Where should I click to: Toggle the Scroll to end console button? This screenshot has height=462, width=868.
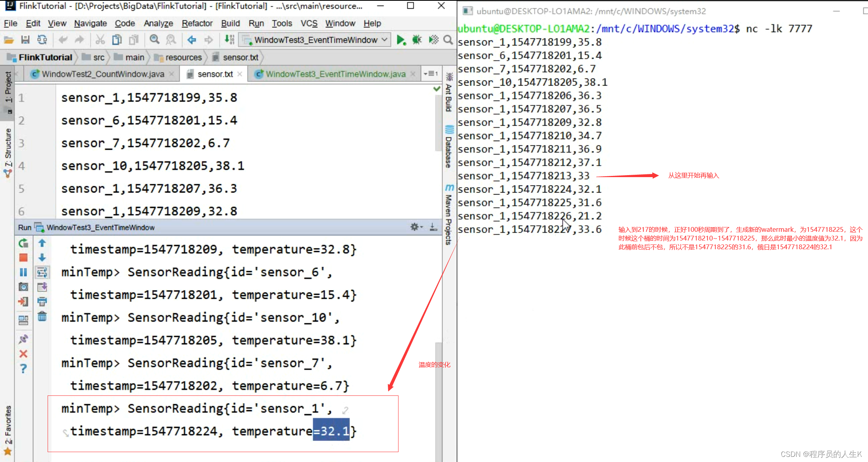[42, 287]
